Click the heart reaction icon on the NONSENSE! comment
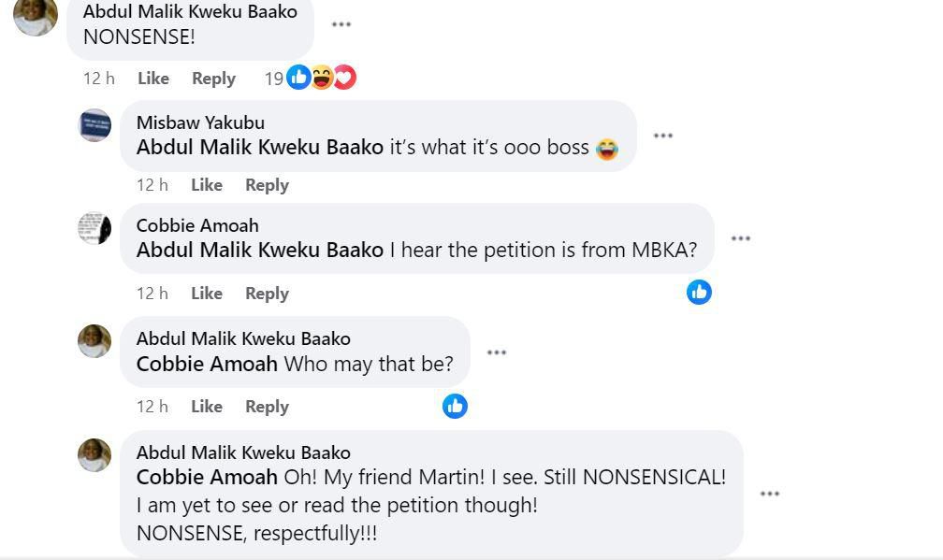This screenshot has width=943, height=560. pos(344,78)
